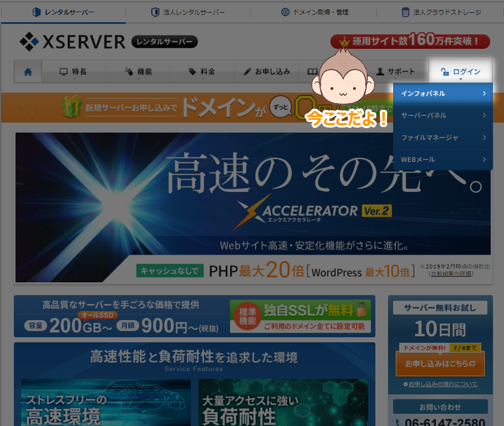Click the 大量アクセスに強い負荷耐性 feature card

point(283,402)
